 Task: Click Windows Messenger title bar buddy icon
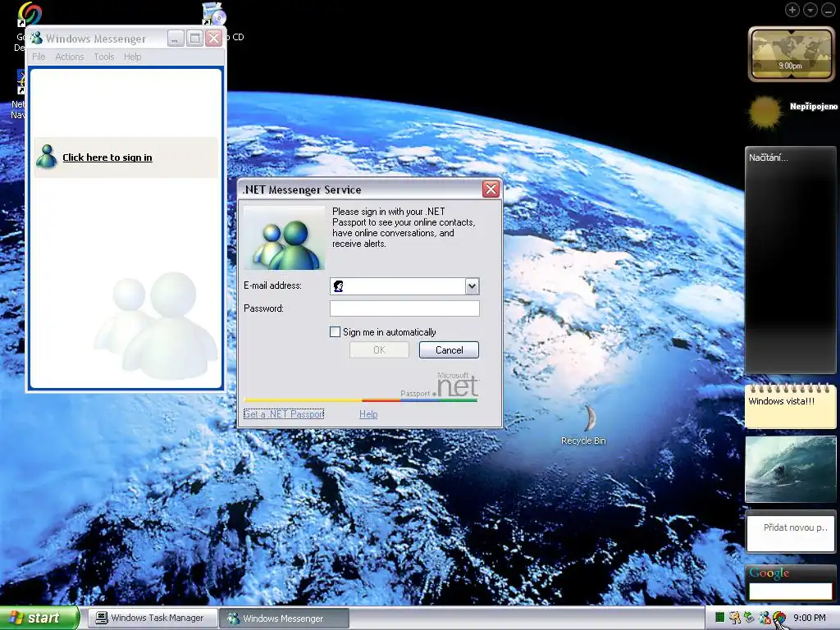tap(36, 39)
